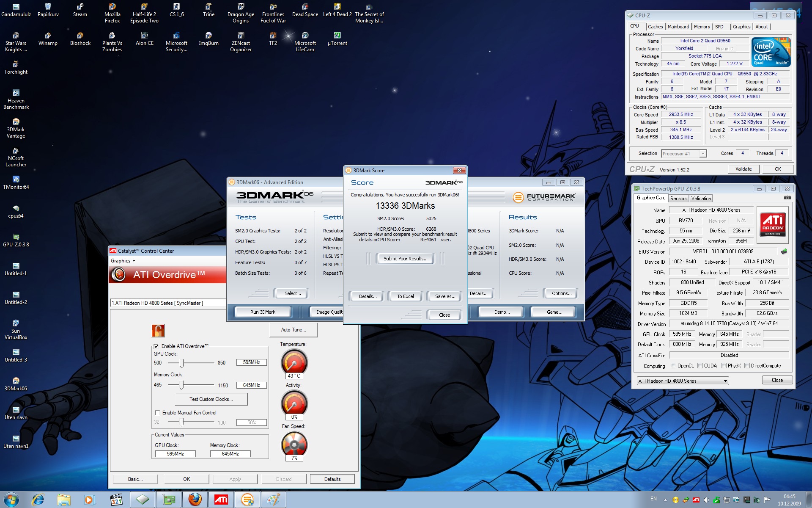Open Plants Vs Zombies shortcut
This screenshot has width=812, height=508.
tap(112, 42)
